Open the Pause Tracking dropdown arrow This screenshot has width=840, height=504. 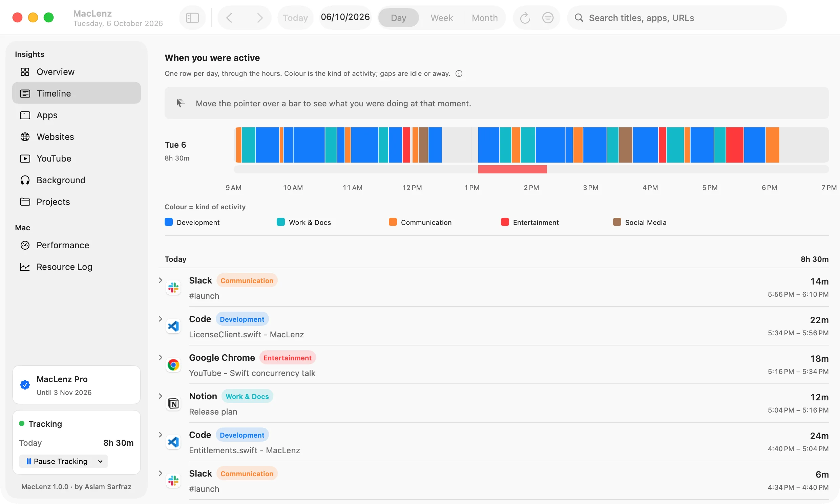(x=100, y=461)
